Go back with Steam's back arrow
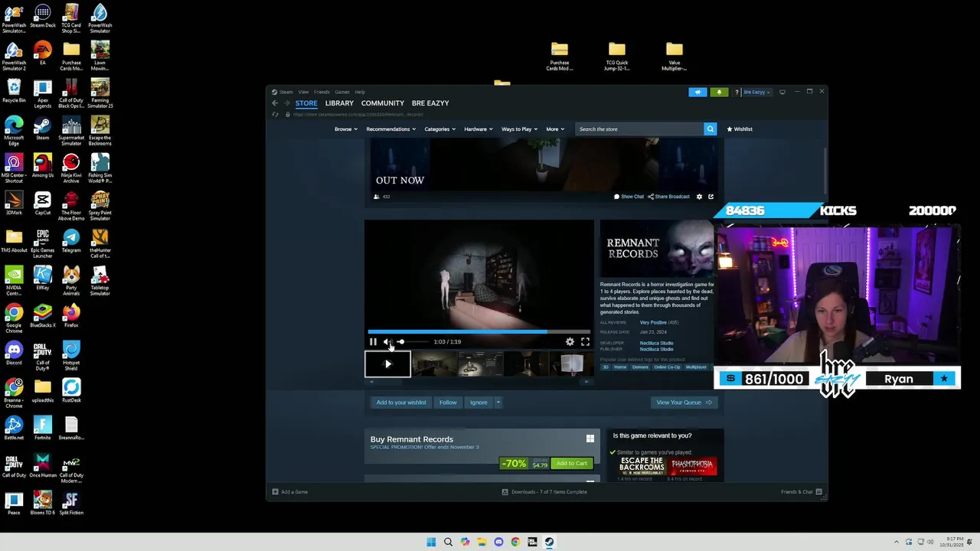This screenshot has width=980, height=551. [275, 103]
